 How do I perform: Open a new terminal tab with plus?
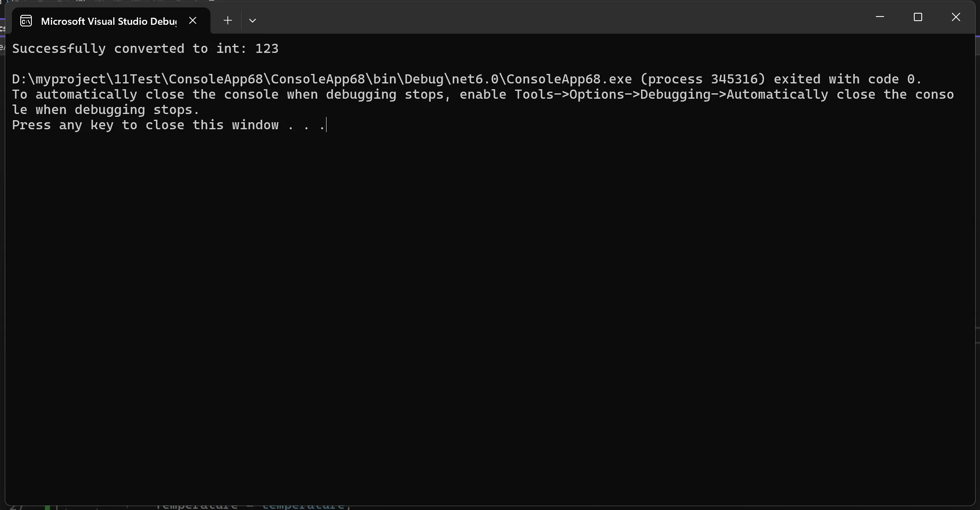(x=227, y=21)
